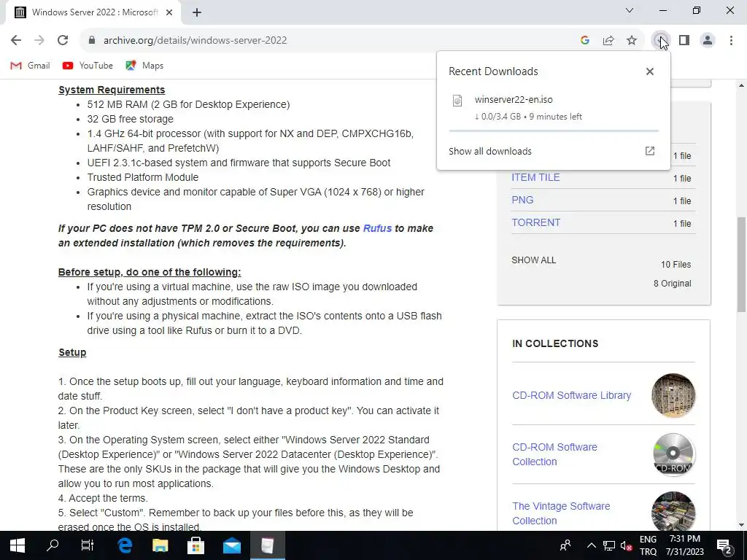Open The Vintage Software Collection link
This screenshot has height=560, width=747.
(x=561, y=513)
